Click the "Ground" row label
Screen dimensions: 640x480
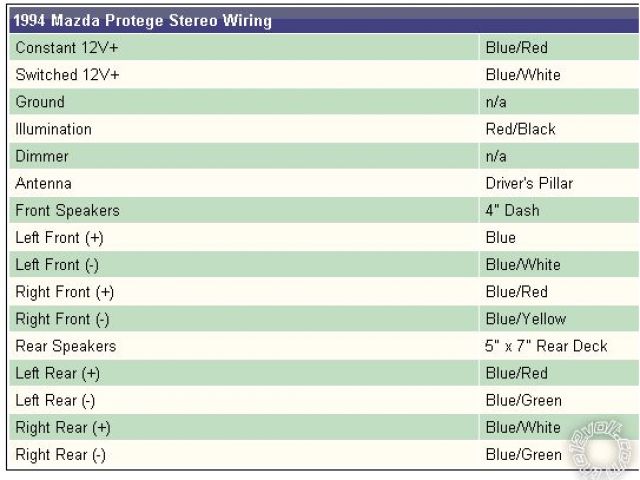[40, 102]
